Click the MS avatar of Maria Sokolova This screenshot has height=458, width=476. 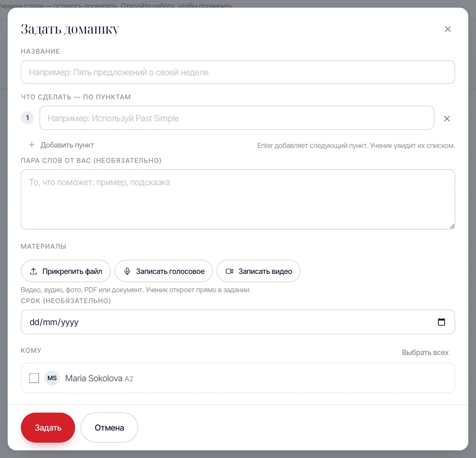(x=52, y=378)
